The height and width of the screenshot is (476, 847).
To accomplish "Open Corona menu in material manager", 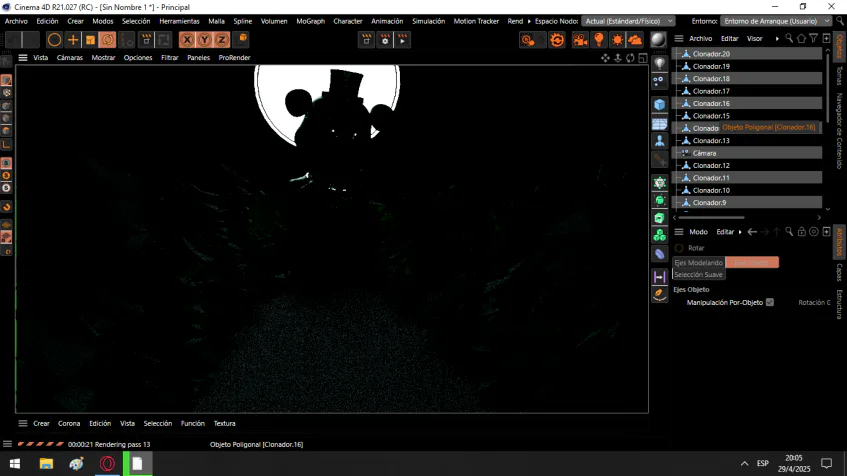I will tap(69, 424).
